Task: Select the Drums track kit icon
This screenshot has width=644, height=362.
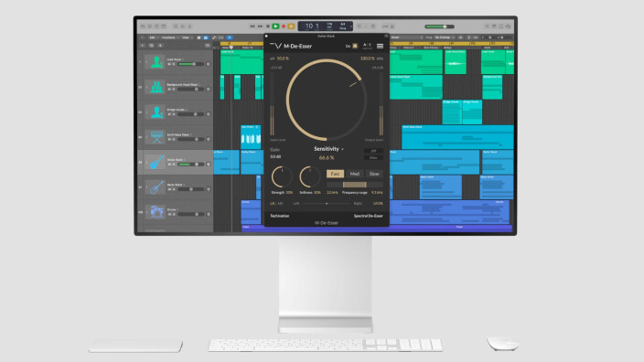Action: point(156,212)
